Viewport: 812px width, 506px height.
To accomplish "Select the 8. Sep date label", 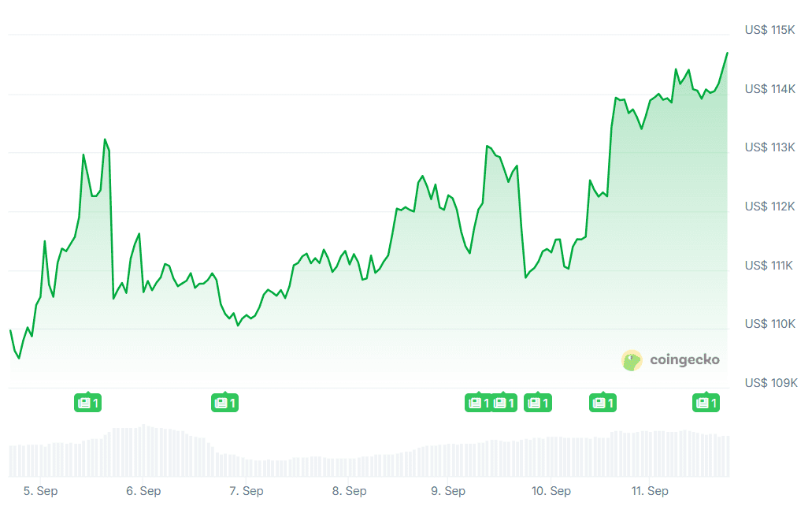I will pos(348,491).
